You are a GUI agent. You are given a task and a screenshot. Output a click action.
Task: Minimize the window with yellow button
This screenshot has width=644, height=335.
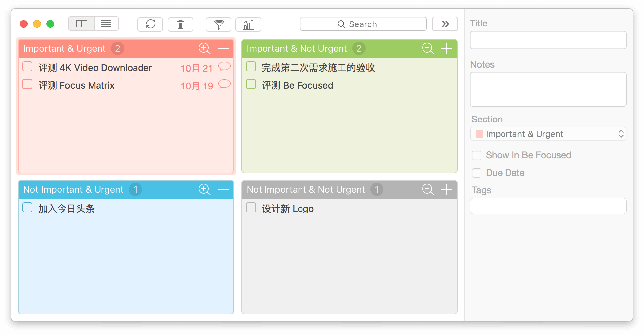[37, 24]
